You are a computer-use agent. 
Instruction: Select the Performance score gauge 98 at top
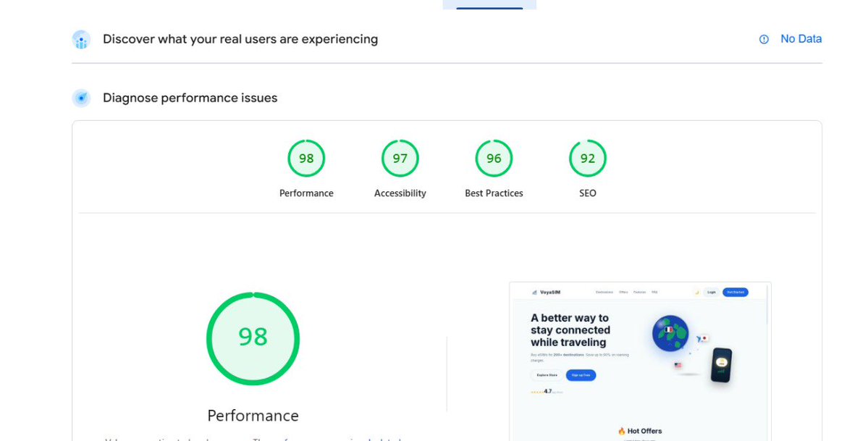(x=306, y=159)
